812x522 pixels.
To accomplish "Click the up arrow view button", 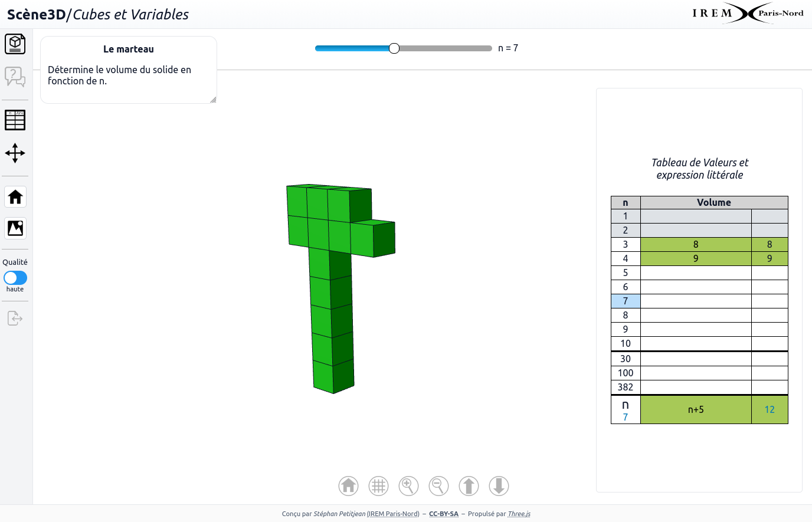I will tap(469, 486).
